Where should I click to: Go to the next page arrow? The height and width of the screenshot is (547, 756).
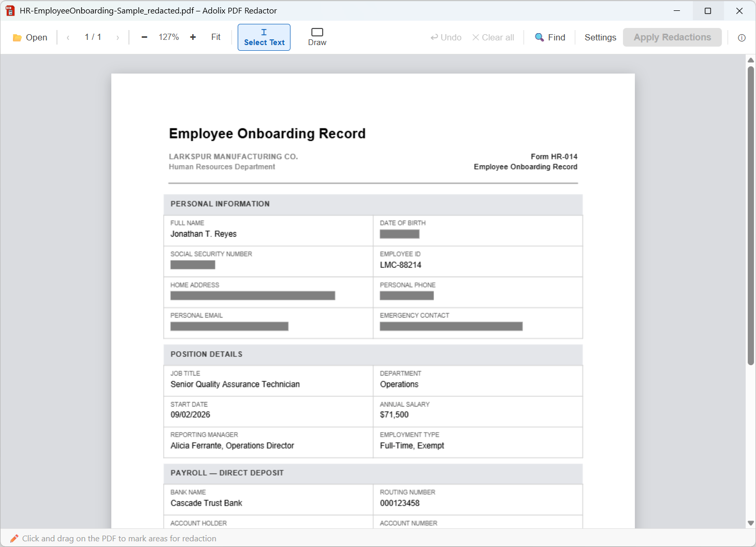[118, 37]
